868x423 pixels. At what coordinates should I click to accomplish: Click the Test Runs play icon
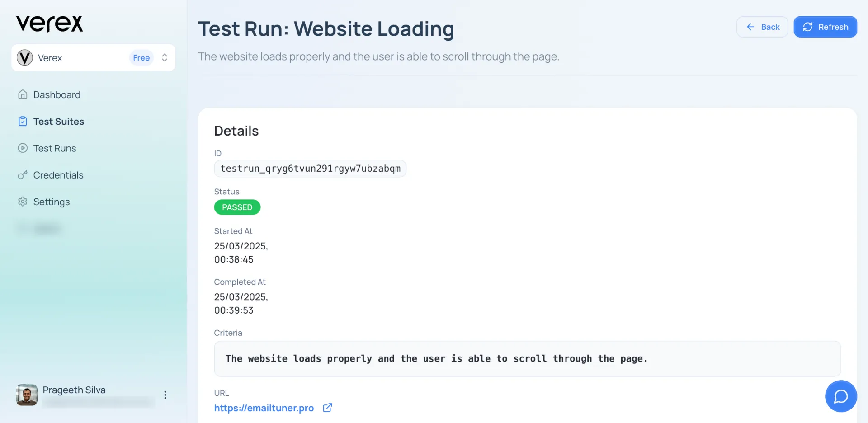pyautogui.click(x=23, y=148)
